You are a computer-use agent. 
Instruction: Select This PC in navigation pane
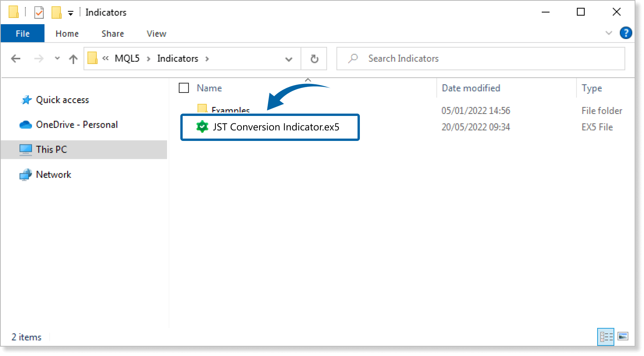[x=51, y=150]
